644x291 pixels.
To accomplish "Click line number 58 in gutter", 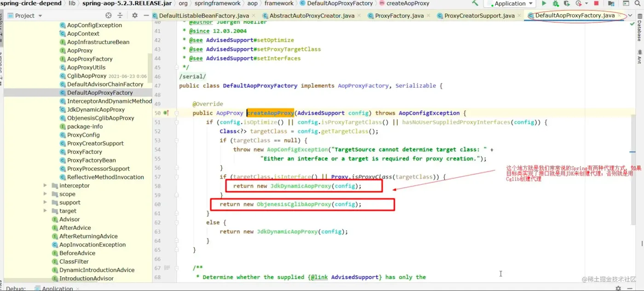I will (x=157, y=186).
